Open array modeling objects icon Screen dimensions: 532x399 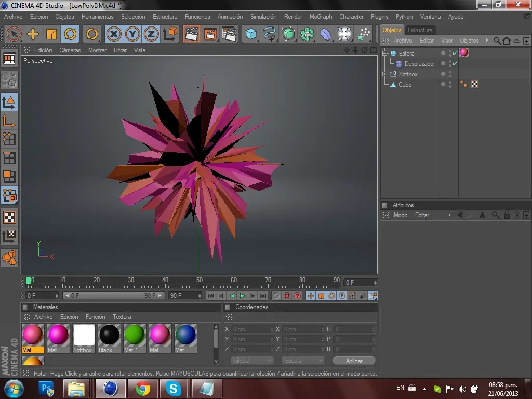coord(307,34)
